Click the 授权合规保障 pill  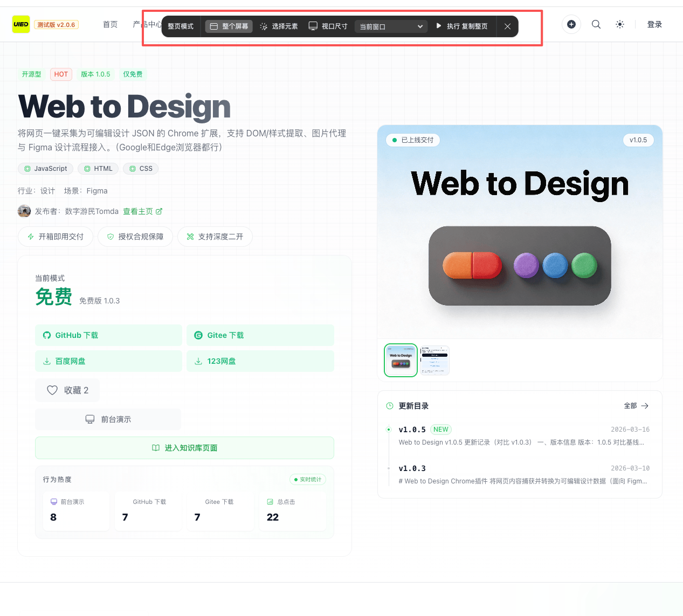coord(135,237)
